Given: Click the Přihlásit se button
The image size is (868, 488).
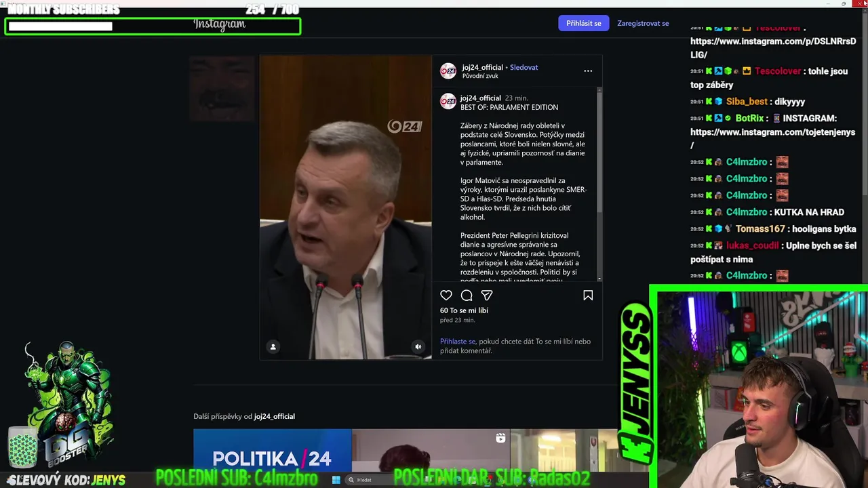Looking at the screenshot, I should (x=583, y=23).
